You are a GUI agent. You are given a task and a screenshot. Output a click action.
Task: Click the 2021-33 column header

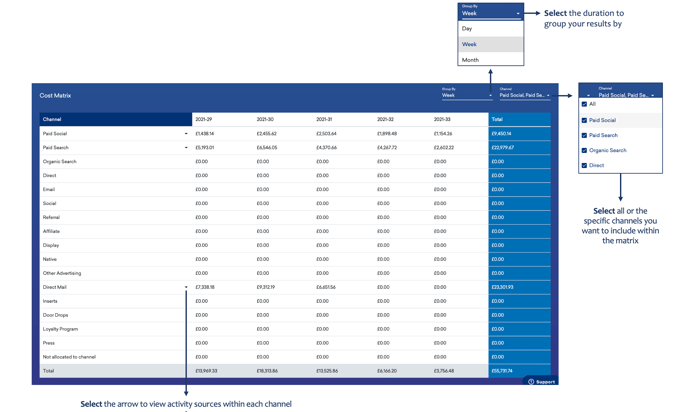click(442, 119)
